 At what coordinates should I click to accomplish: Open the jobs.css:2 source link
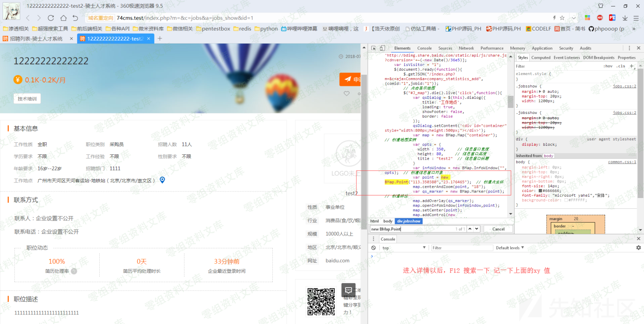624,86
